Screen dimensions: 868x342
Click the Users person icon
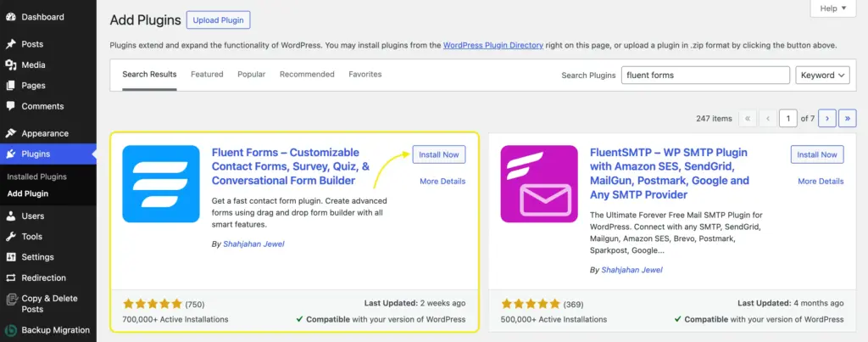click(x=10, y=216)
